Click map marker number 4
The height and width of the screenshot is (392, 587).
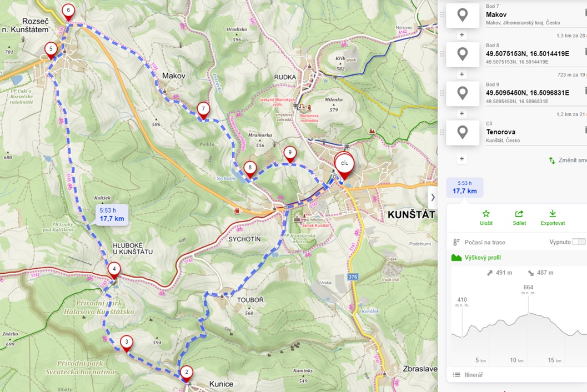tap(114, 270)
